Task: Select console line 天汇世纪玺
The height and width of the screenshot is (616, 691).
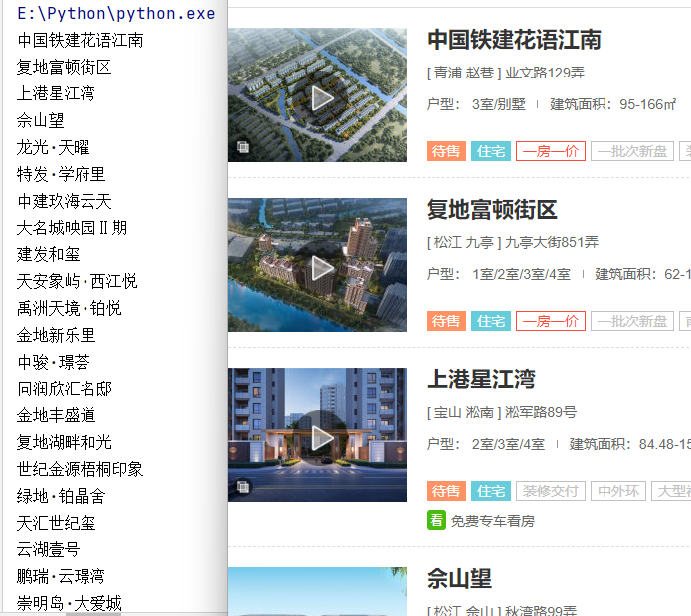Action: (56, 523)
